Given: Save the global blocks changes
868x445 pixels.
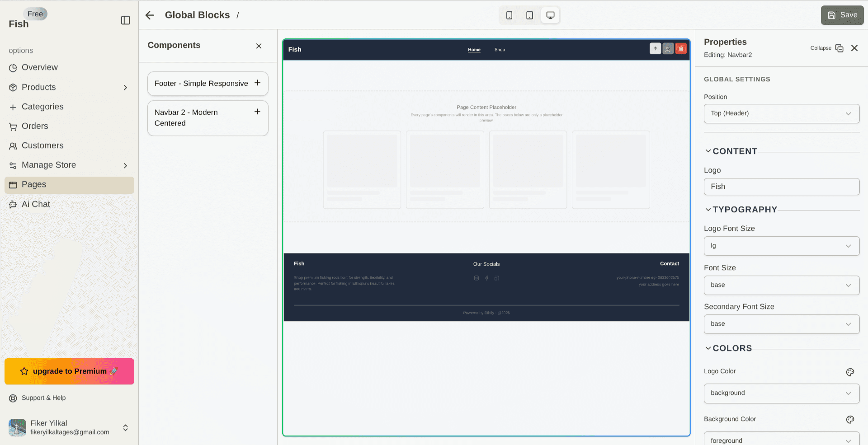Looking at the screenshot, I should [842, 15].
